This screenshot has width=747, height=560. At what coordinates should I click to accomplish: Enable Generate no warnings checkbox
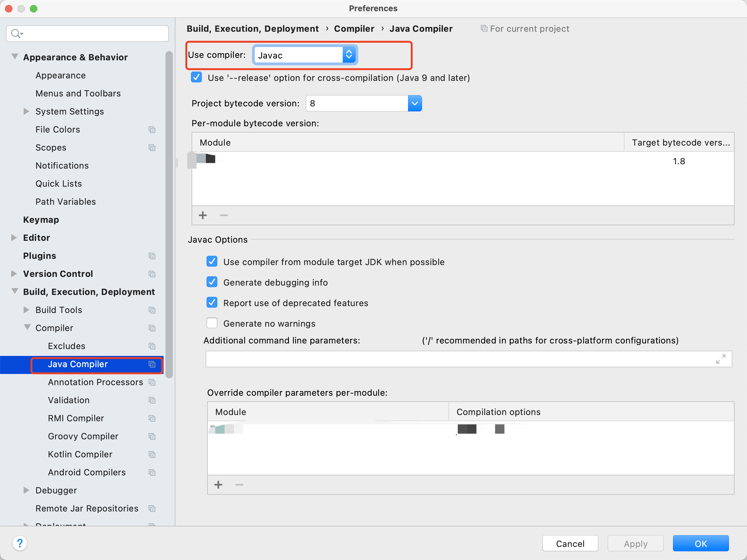[212, 323]
